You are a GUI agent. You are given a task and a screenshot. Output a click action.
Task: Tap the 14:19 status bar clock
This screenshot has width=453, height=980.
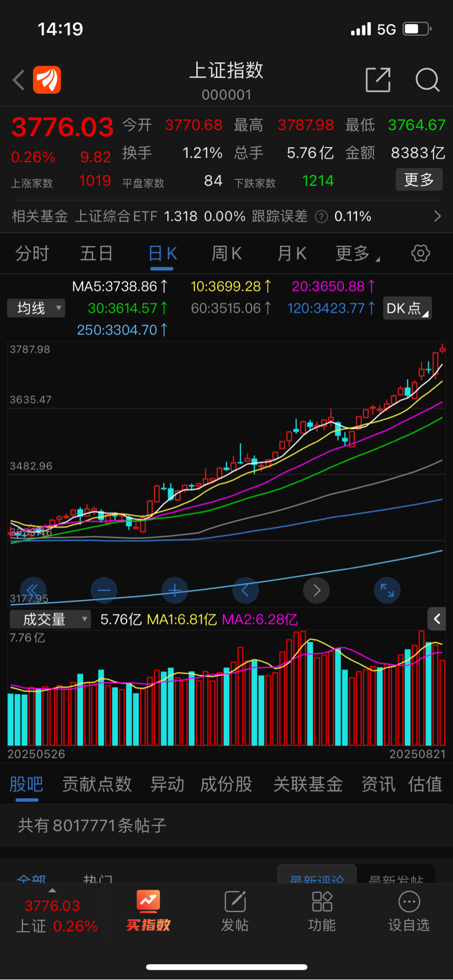60,29
